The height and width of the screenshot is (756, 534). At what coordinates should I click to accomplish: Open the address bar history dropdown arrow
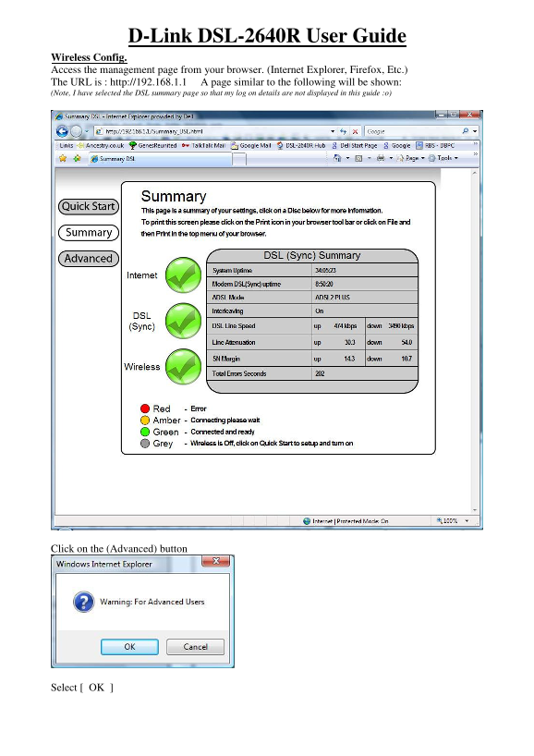point(333,131)
